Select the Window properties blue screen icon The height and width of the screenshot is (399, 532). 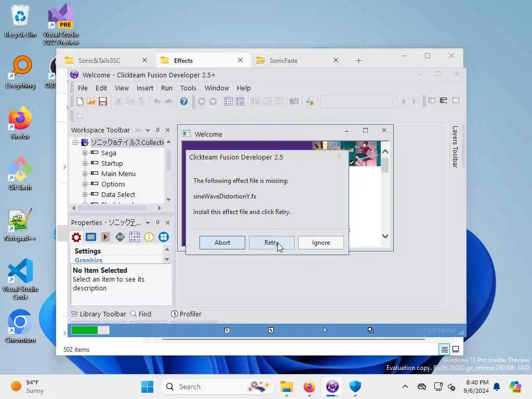pos(91,237)
